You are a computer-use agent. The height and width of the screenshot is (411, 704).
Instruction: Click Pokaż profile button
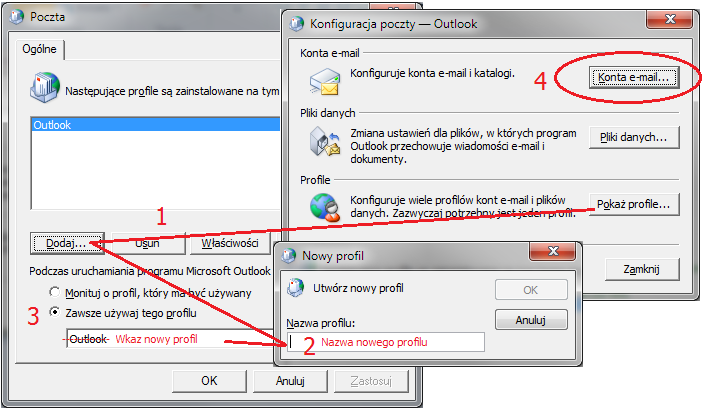click(634, 204)
